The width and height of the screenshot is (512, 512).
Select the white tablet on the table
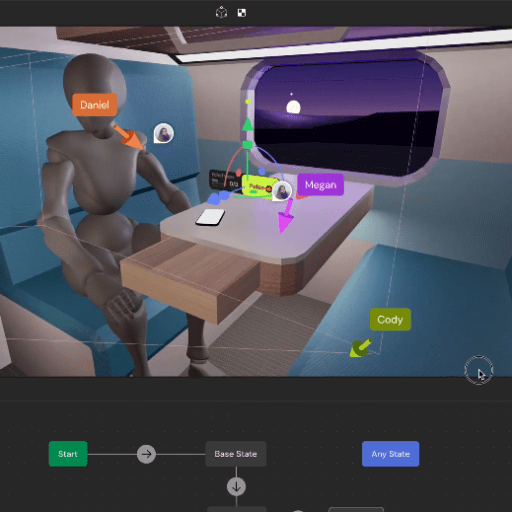click(210, 217)
